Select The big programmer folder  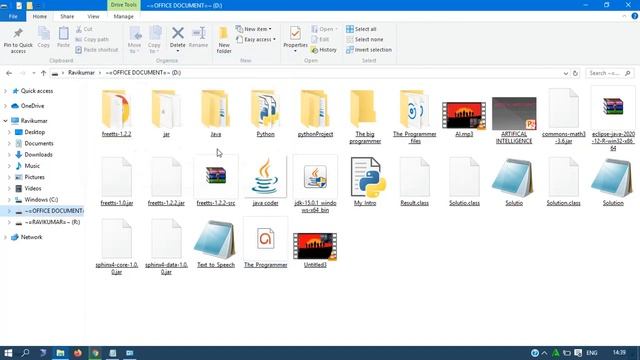coord(365,117)
